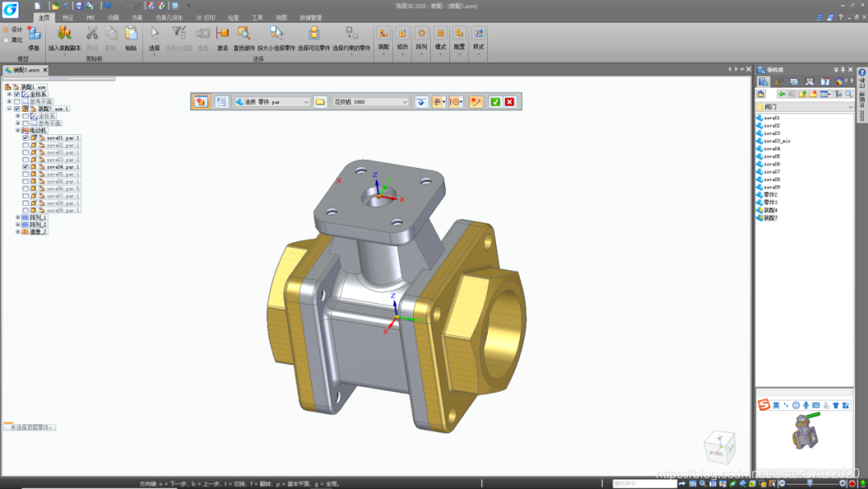Click the 插入装配副本 (insert assembly copy) icon

click(x=64, y=34)
